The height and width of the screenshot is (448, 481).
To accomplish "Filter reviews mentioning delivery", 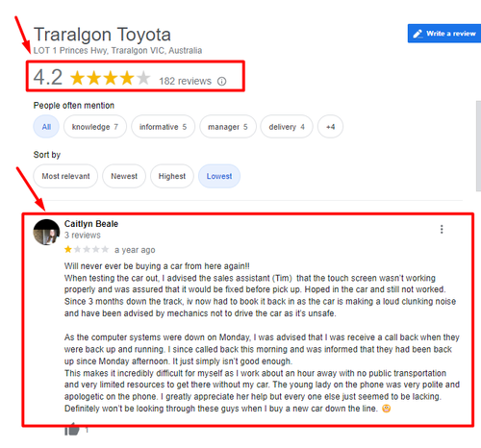I will (x=287, y=127).
